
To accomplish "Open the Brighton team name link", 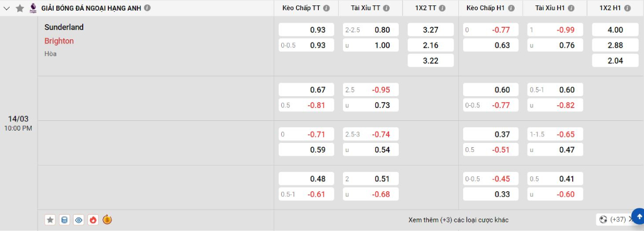I will (59, 41).
